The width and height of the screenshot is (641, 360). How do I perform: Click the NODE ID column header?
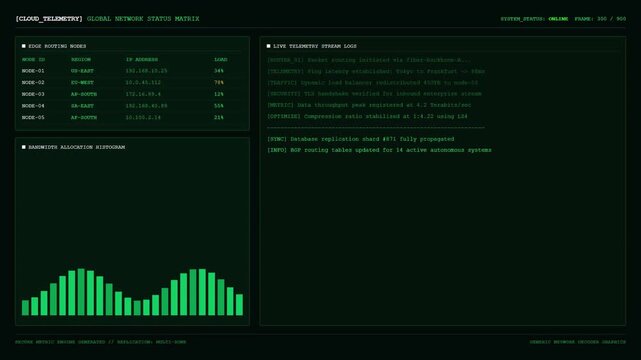point(34,60)
